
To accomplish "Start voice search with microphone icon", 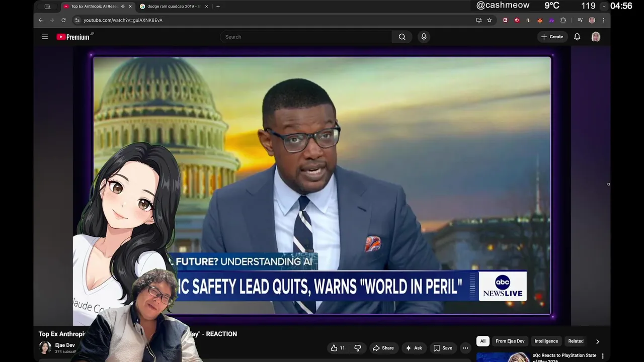I will tap(424, 37).
